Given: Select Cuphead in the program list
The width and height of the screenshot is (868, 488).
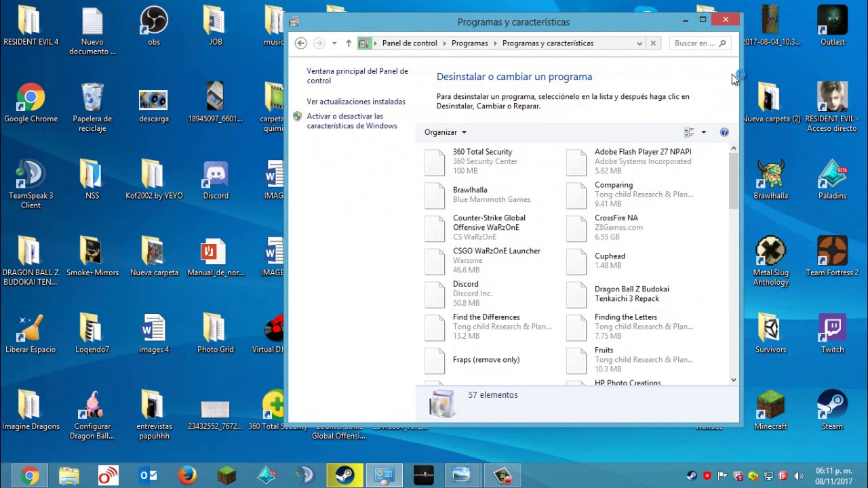Looking at the screenshot, I should click(x=634, y=261).
